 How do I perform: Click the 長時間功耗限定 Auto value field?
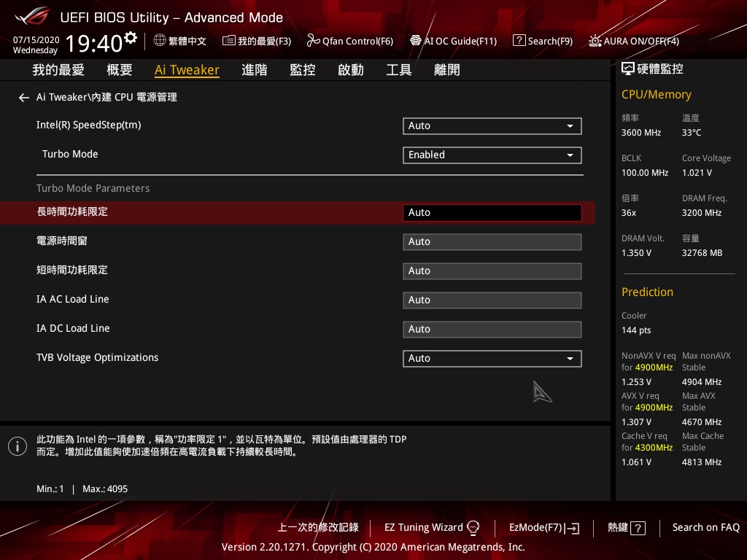tap(492, 213)
